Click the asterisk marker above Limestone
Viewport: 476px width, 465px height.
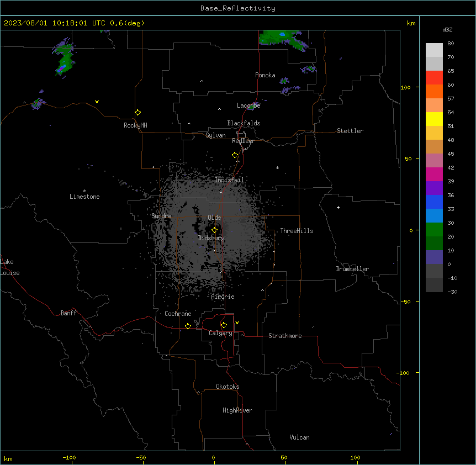(84, 191)
